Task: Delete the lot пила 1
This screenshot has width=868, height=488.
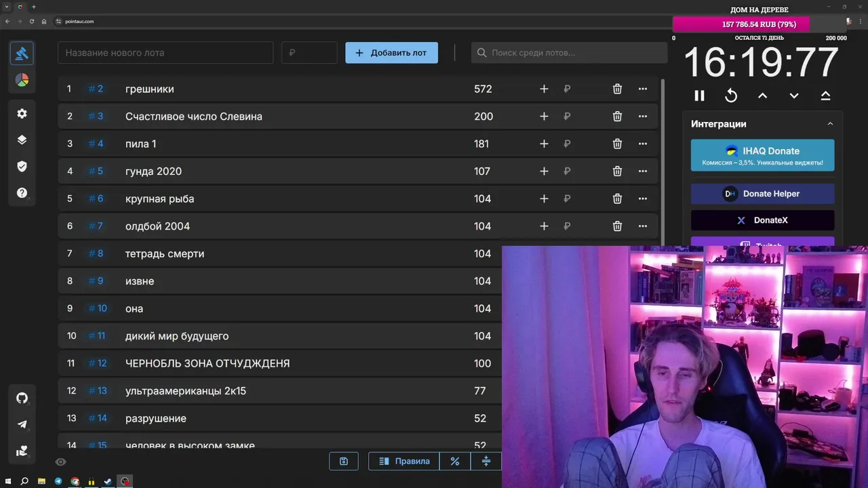Action: (617, 144)
